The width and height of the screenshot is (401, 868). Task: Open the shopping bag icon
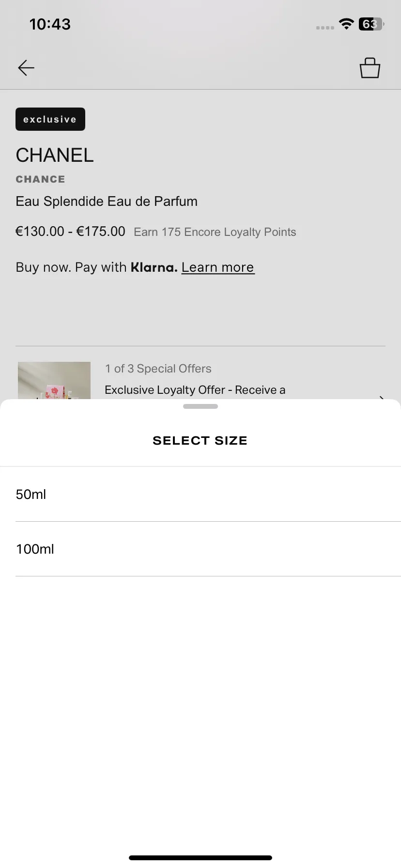(370, 68)
